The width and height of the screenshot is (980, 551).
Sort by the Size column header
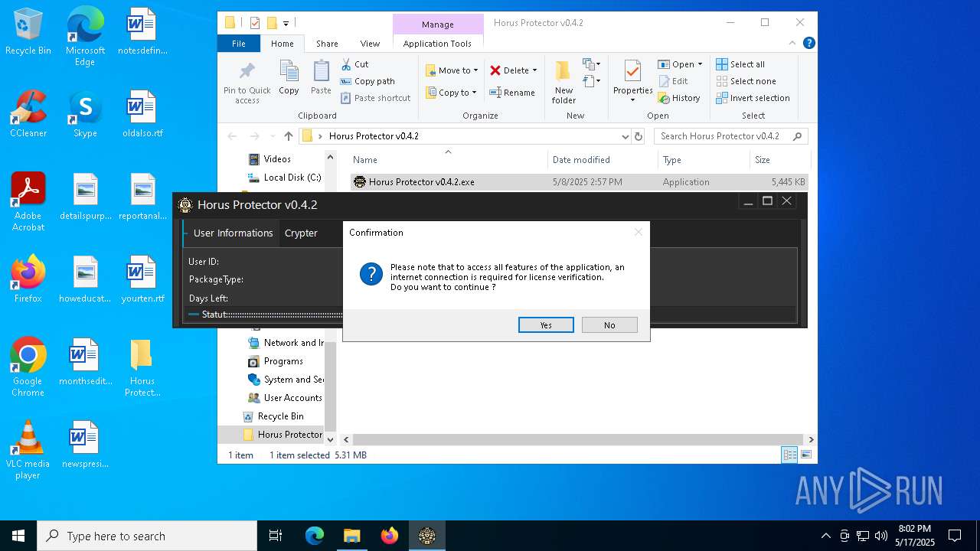(780, 160)
